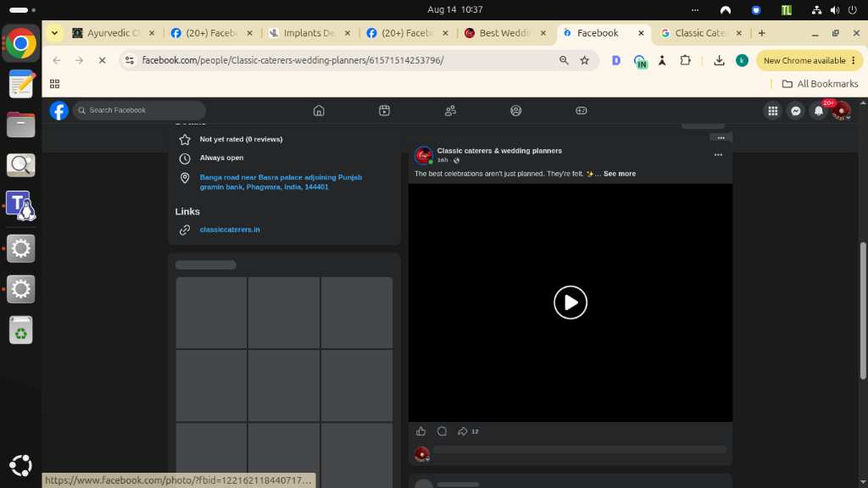The height and width of the screenshot is (488, 868).
Task: Open the Facebook Gaming icon
Action: click(581, 111)
